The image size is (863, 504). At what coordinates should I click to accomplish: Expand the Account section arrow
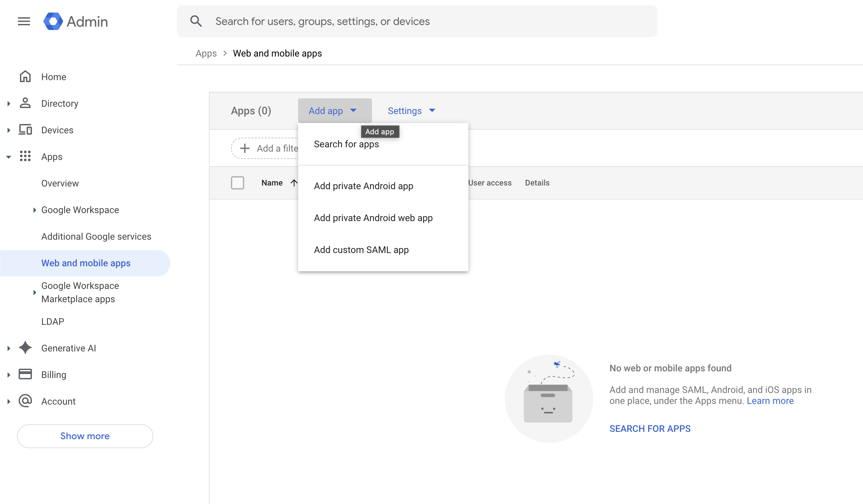pos(9,401)
